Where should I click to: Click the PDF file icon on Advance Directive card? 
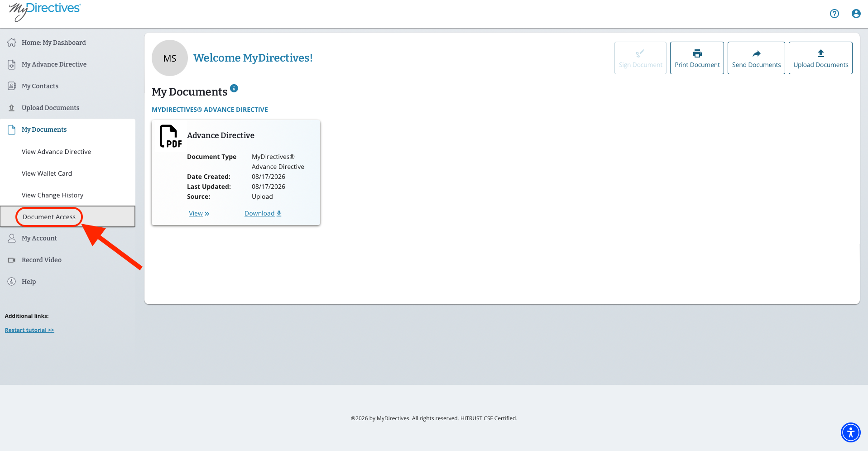171,136
